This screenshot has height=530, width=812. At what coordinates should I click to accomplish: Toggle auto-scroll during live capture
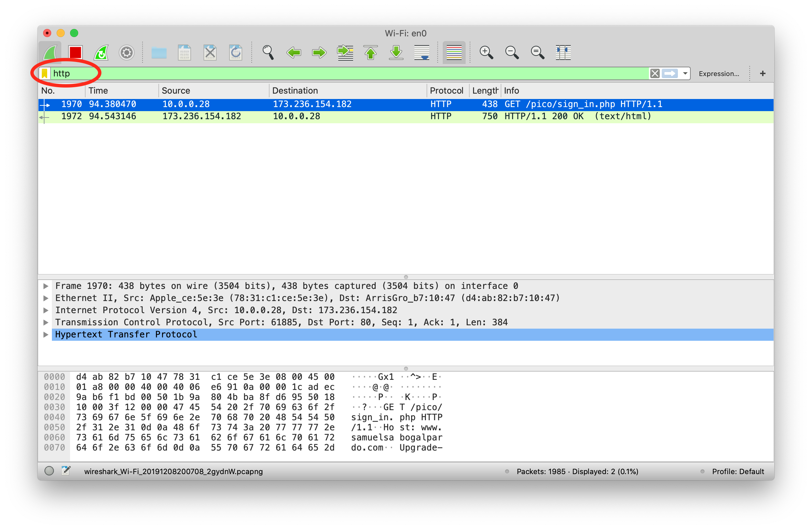pos(422,53)
